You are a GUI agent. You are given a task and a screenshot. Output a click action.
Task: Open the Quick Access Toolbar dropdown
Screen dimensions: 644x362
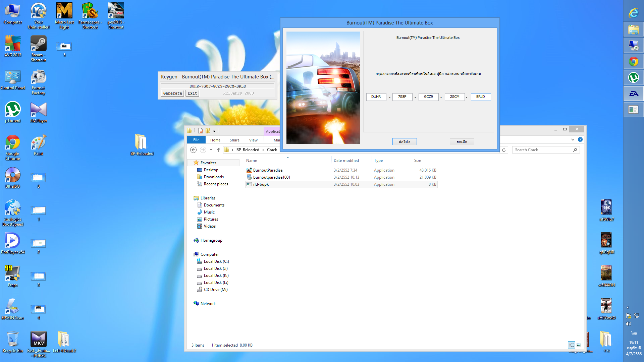214,131
